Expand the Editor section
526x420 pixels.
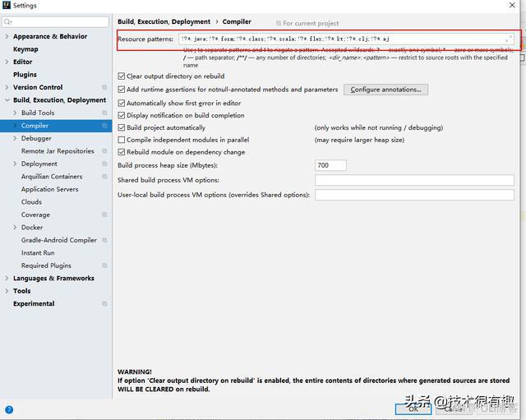click(7, 62)
